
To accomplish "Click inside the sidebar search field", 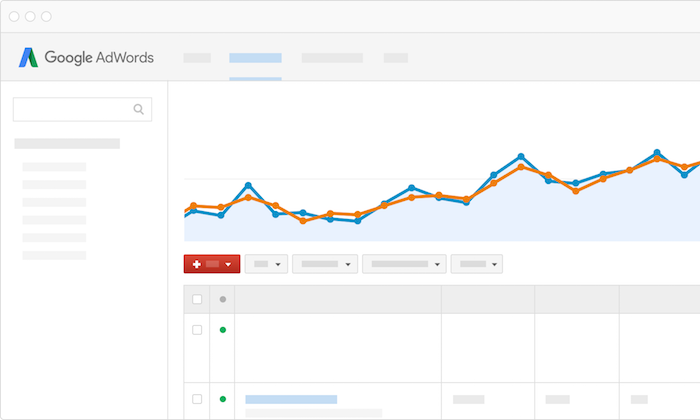I will coord(72,109).
